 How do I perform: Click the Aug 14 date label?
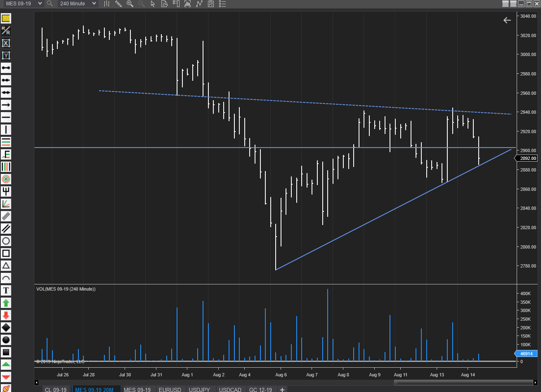468,375
